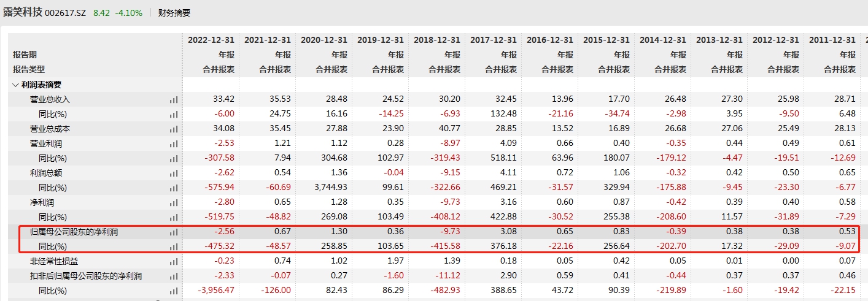Viewport: 868px width, 301px height.
Task: Select the 2012-12-31 column header
Action: point(776,40)
